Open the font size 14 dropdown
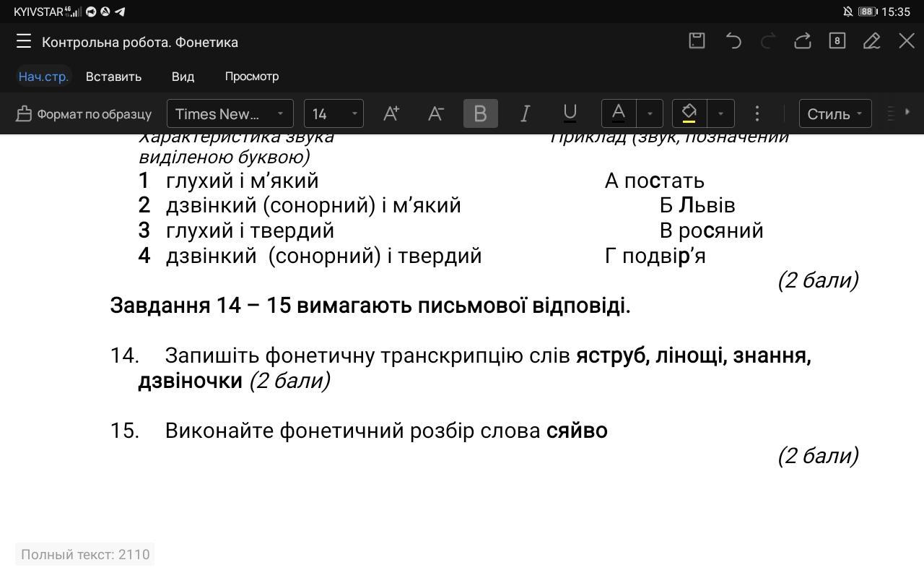This screenshot has height=578, width=924. click(334, 113)
